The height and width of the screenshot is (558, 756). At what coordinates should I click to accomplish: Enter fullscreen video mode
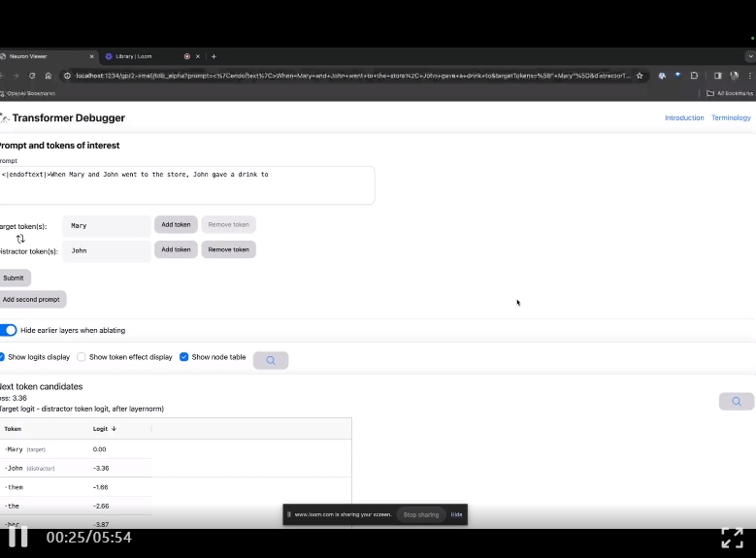point(732,538)
